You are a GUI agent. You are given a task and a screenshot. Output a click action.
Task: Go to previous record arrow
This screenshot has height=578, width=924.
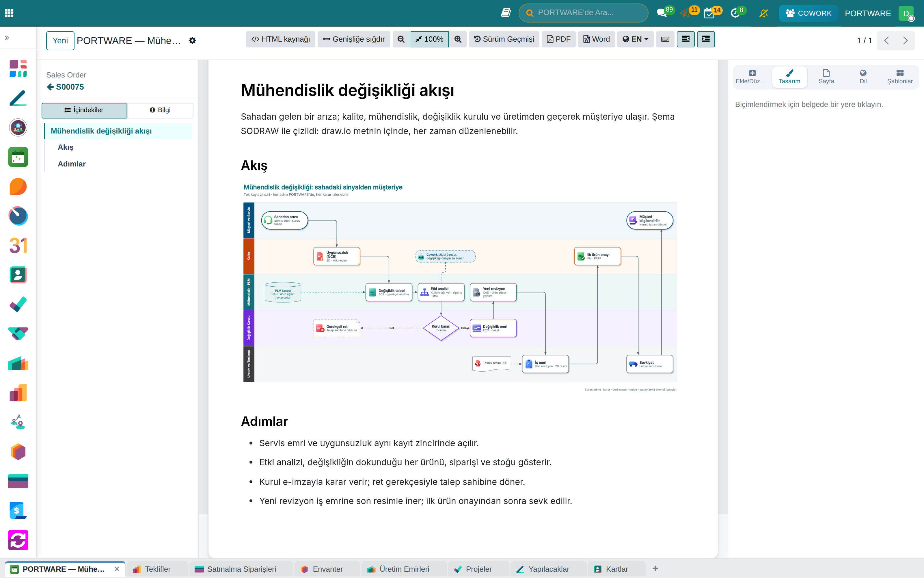coord(886,40)
